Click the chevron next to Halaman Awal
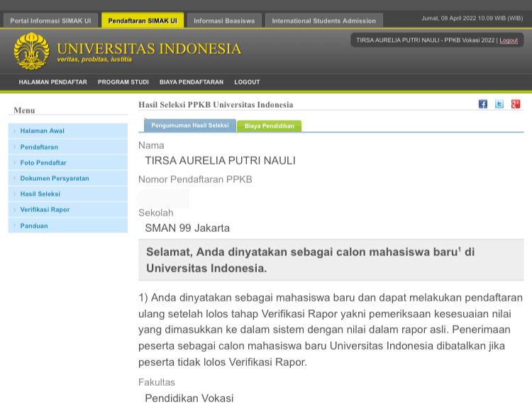Viewport: 532px width, 412px height. click(x=15, y=131)
